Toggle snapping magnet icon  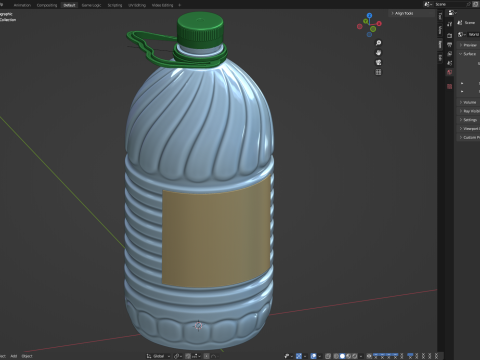click(x=188, y=356)
